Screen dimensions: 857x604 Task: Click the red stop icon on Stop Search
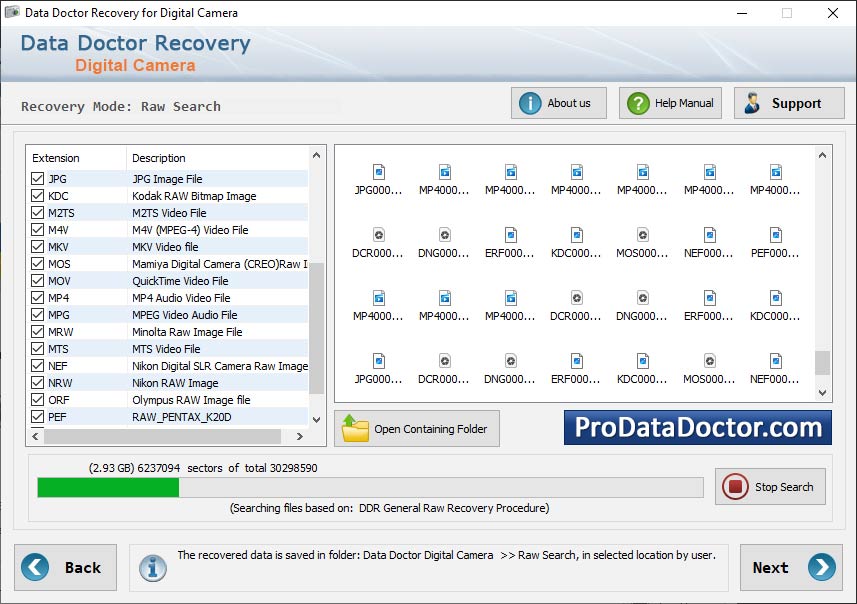coord(737,487)
